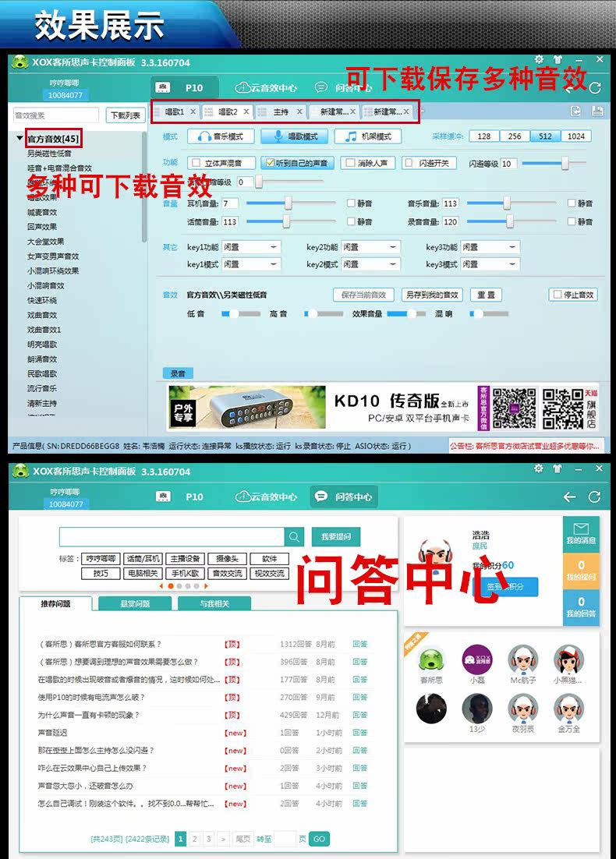Enable 闪避开关 checkbox
The width and height of the screenshot is (616, 859).
coord(409,163)
